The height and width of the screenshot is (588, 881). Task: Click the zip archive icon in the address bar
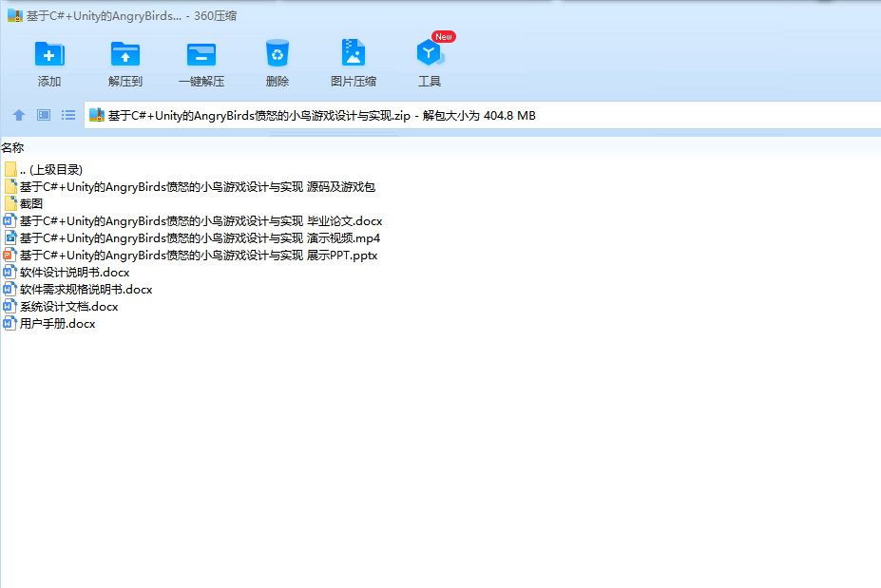click(x=97, y=115)
